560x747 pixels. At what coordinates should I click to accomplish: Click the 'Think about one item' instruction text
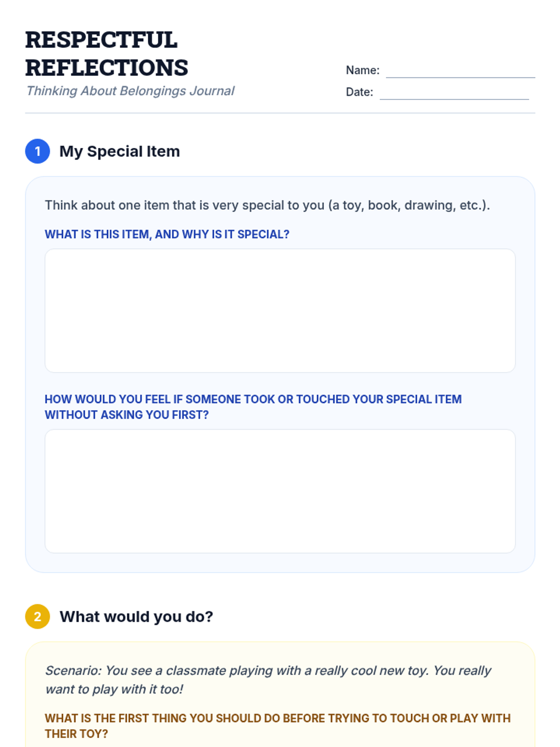pos(267,205)
